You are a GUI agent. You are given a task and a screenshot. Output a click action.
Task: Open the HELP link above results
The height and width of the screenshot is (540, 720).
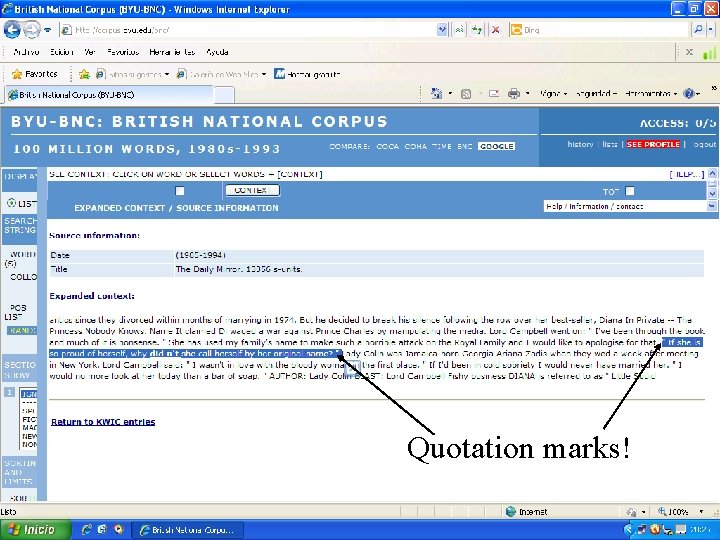pyautogui.click(x=686, y=174)
